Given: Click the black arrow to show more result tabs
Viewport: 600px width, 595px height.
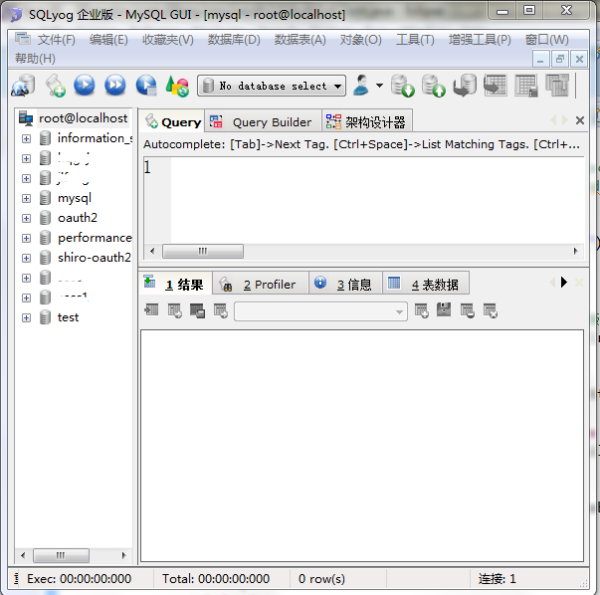Looking at the screenshot, I should (564, 282).
